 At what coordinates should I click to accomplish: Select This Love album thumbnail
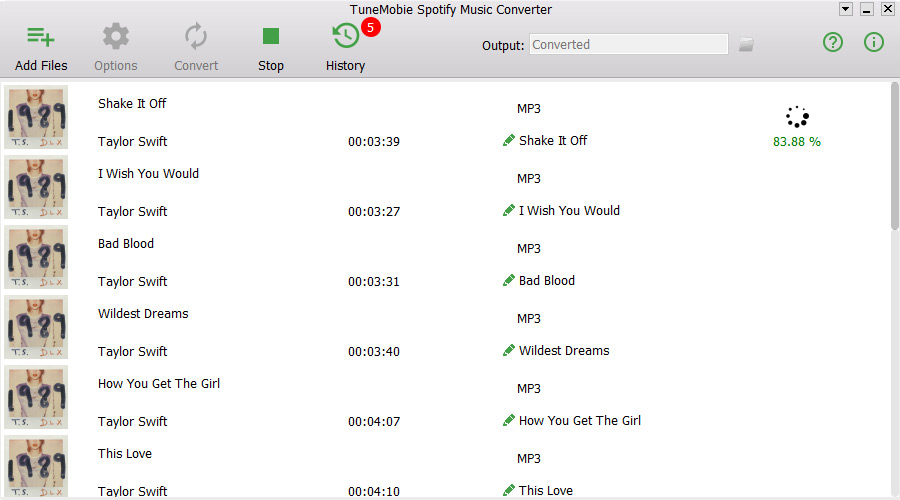(36, 466)
